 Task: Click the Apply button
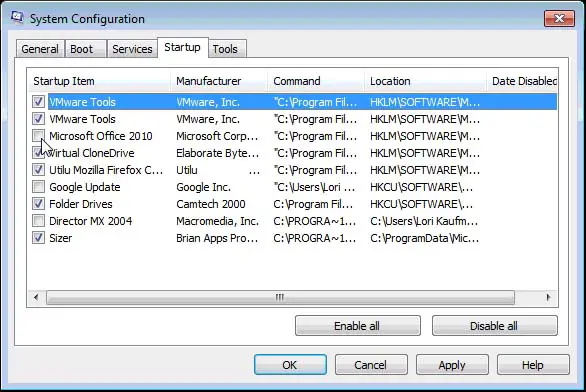[452, 365]
